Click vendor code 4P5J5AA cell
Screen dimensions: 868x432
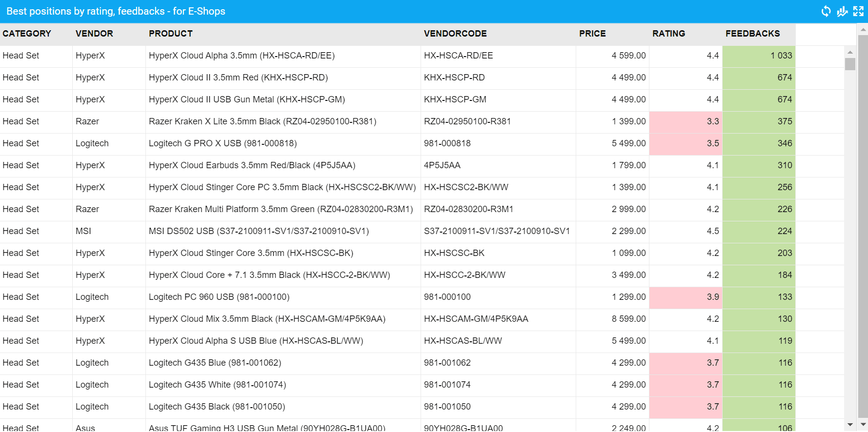[x=442, y=165]
